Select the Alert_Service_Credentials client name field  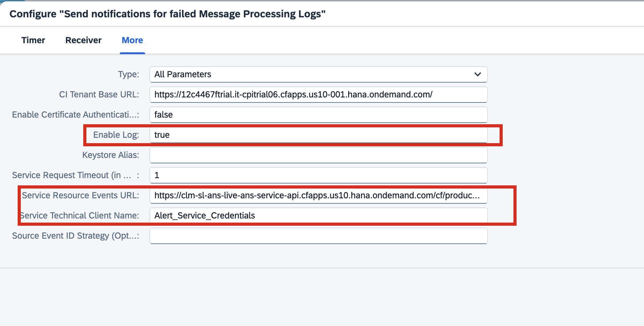318,216
